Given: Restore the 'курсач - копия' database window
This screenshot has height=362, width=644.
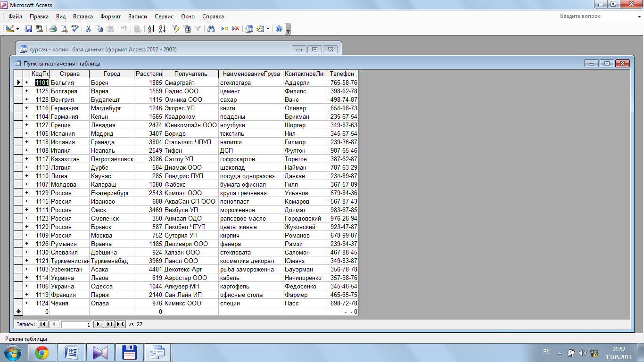Looking at the screenshot, I should [314, 49].
